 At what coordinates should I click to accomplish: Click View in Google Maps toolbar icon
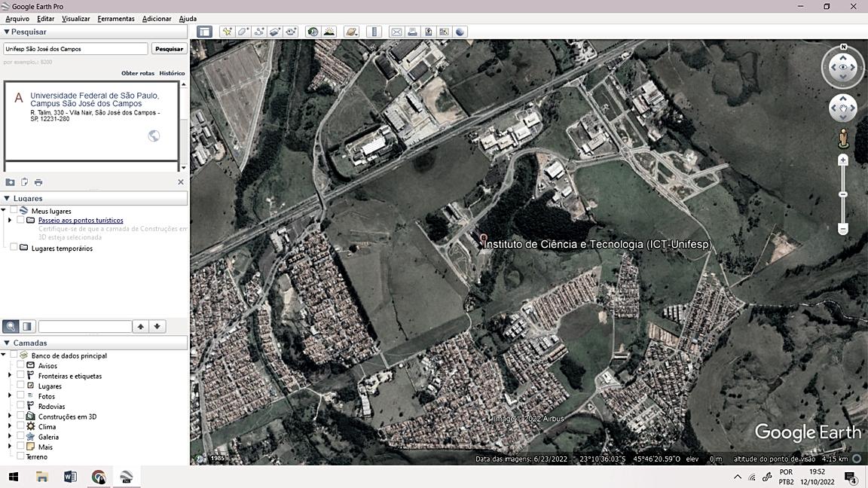pyautogui.click(x=444, y=32)
